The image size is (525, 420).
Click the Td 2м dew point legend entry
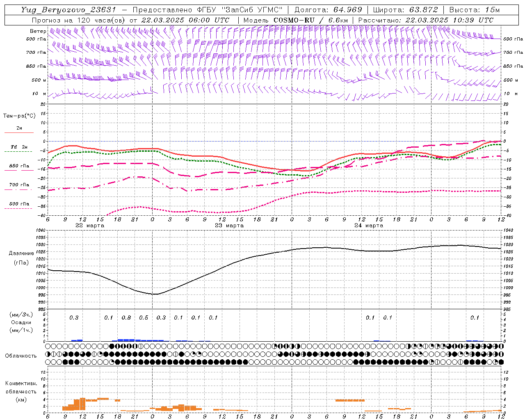coord(19,147)
